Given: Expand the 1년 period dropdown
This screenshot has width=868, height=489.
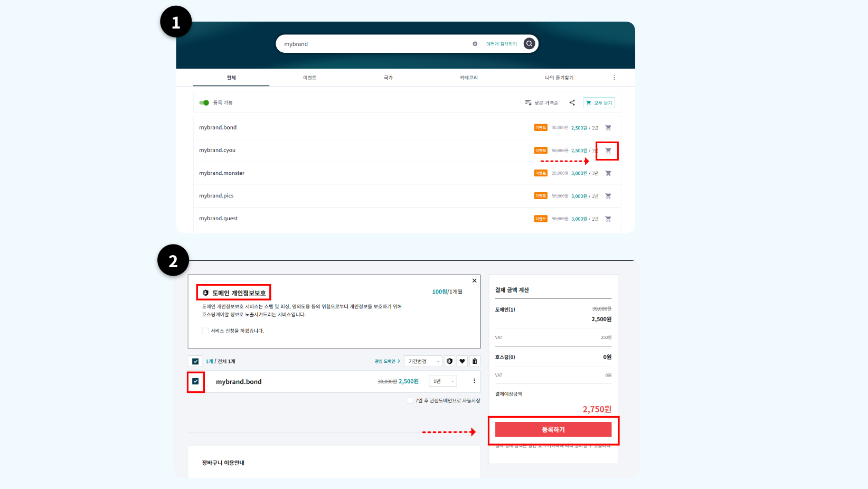Looking at the screenshot, I should [443, 381].
